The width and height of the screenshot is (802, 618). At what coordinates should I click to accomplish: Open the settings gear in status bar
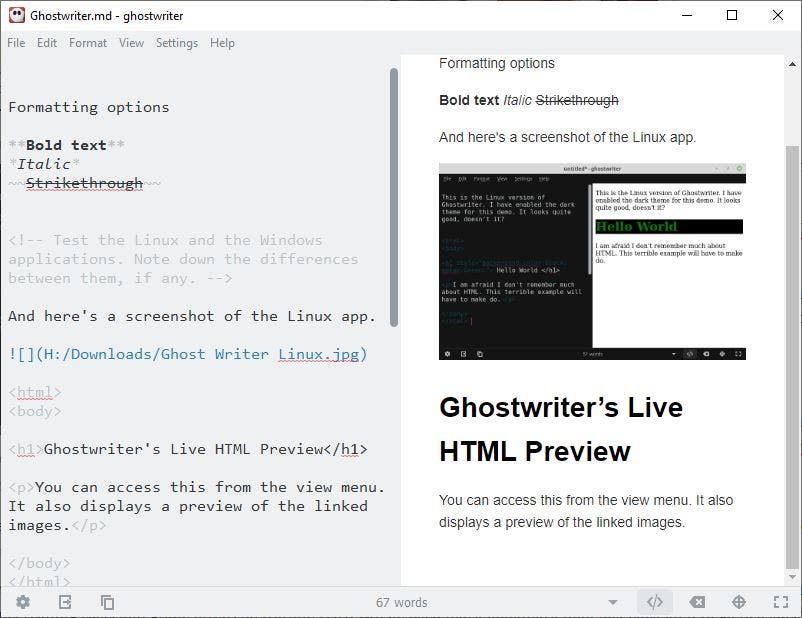click(23, 602)
